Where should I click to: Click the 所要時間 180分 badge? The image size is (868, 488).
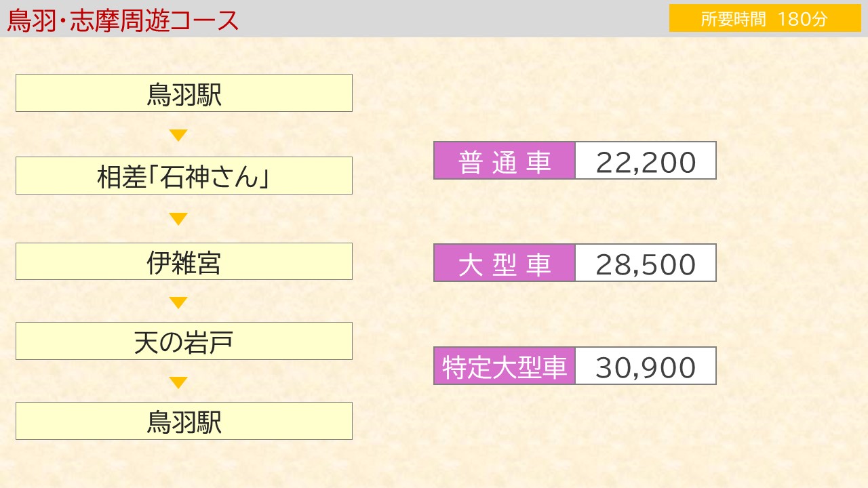pyautogui.click(x=765, y=18)
